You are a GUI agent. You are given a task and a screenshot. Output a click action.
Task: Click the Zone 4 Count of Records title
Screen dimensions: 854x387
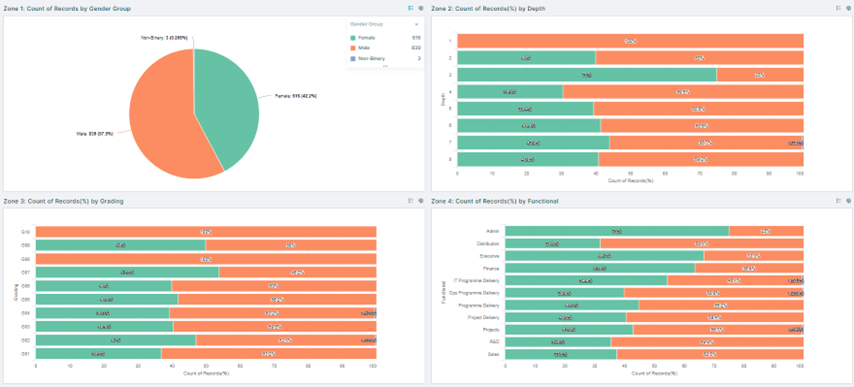[x=495, y=201]
